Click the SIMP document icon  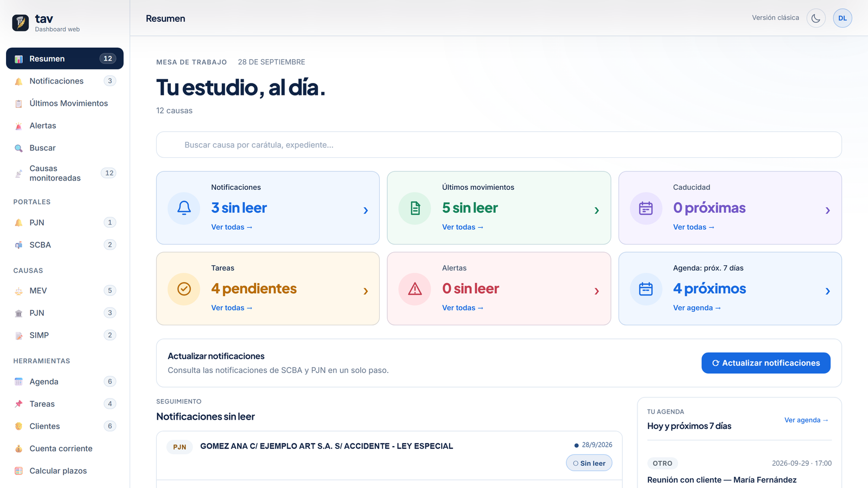click(x=18, y=336)
